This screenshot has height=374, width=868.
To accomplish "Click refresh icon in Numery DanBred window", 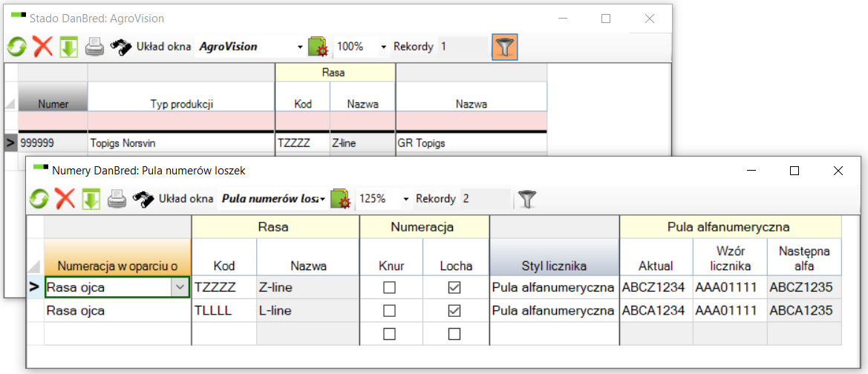I will [39, 199].
